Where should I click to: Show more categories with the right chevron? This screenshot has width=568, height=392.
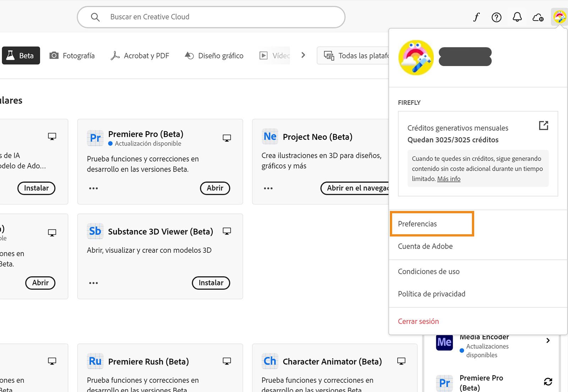coord(303,55)
